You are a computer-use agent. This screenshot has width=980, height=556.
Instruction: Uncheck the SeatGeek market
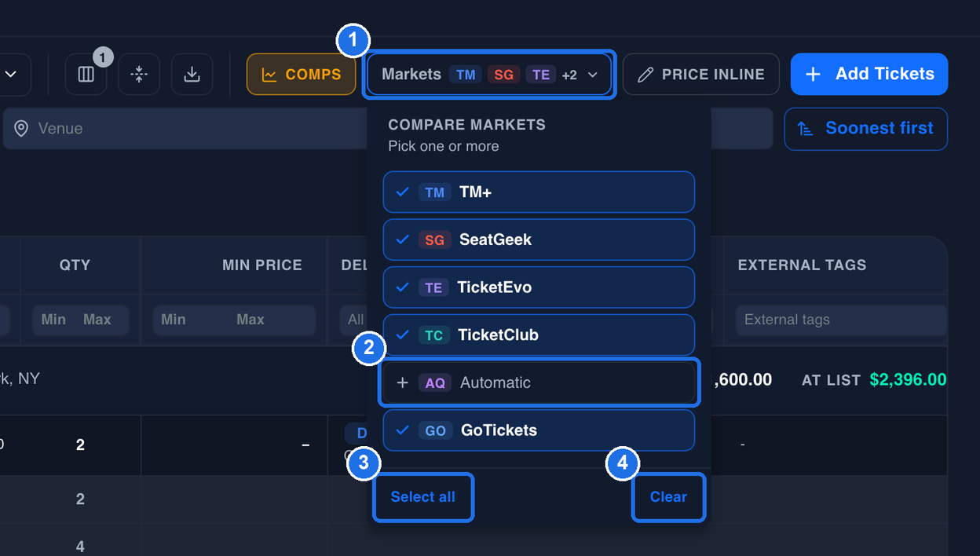pyautogui.click(x=539, y=240)
